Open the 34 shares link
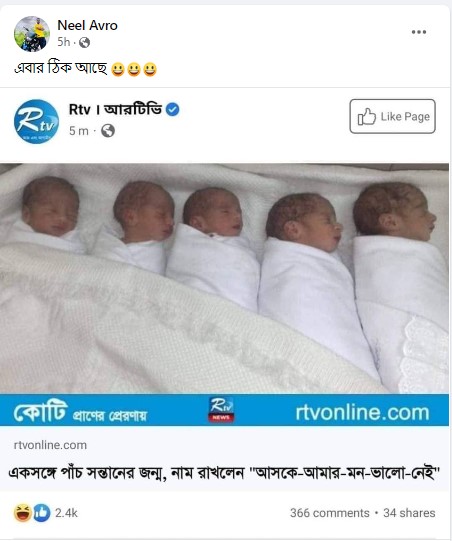The height and width of the screenshot is (541, 452). coord(409,513)
